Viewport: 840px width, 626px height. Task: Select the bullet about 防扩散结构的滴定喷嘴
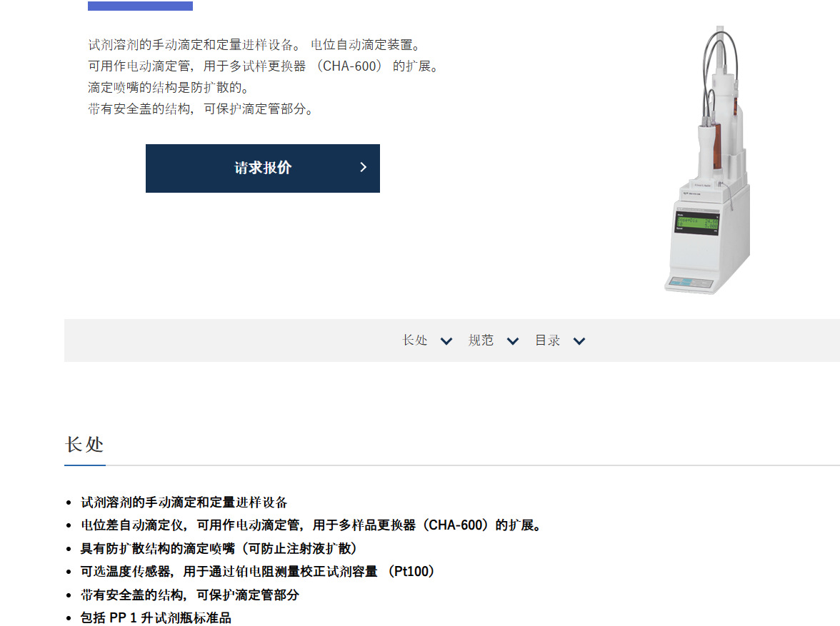coord(219,548)
